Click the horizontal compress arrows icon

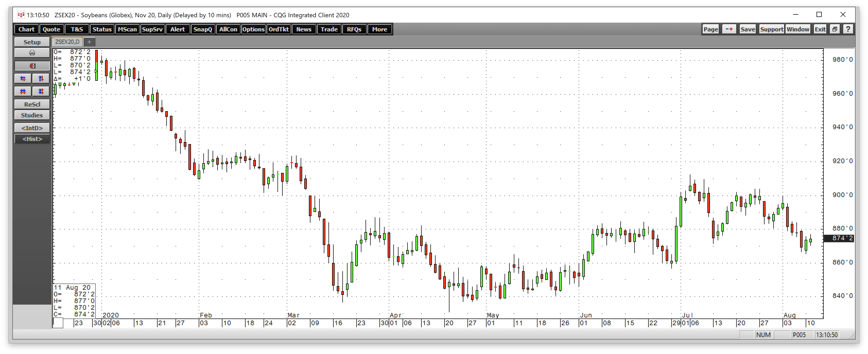point(23,91)
